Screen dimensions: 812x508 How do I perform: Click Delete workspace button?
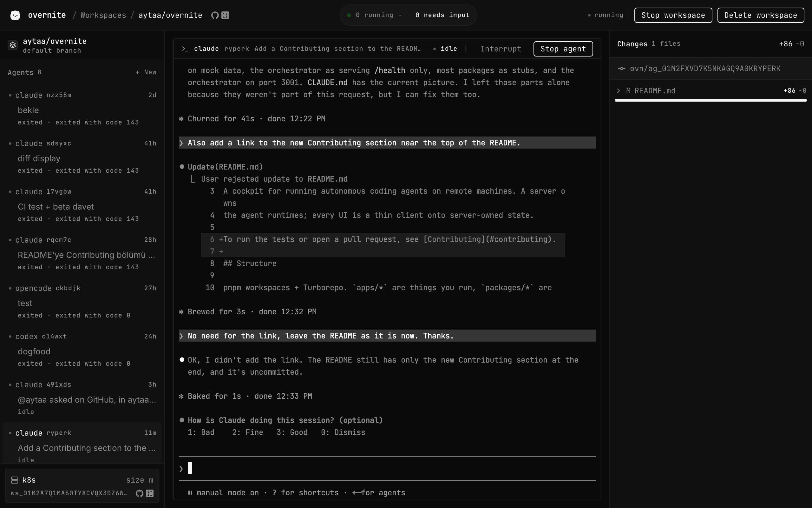click(761, 15)
